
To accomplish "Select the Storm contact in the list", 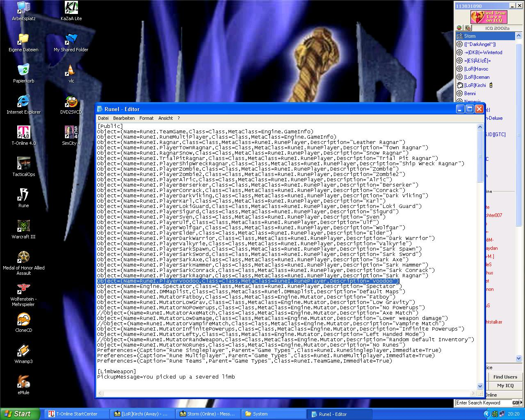I will click(x=470, y=36).
